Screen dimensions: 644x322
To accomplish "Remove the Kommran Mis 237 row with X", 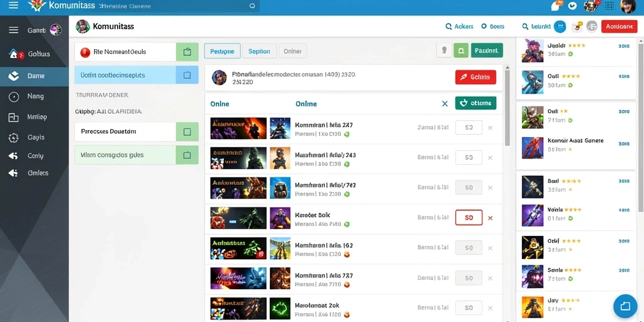I will (490, 128).
